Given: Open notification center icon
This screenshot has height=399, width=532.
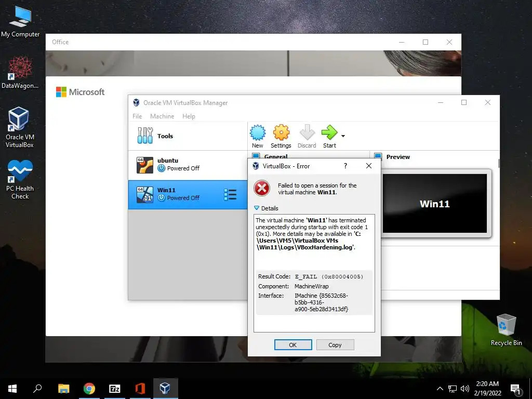Looking at the screenshot, I should [x=516, y=389].
